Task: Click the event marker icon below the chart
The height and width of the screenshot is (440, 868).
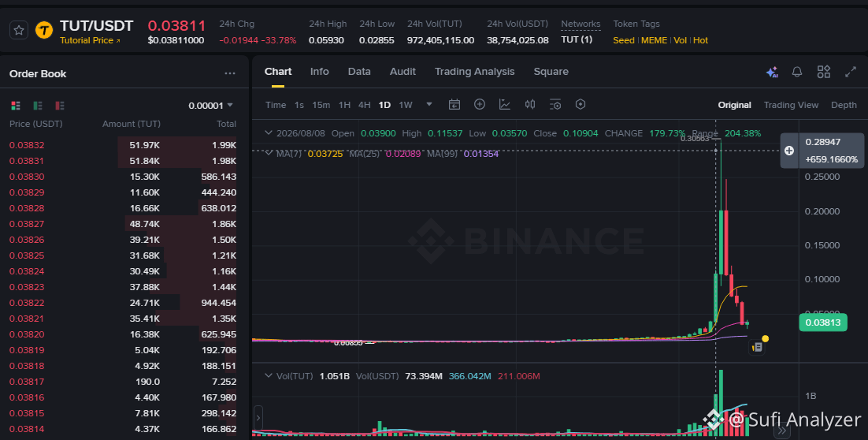Action: pyautogui.click(x=757, y=347)
